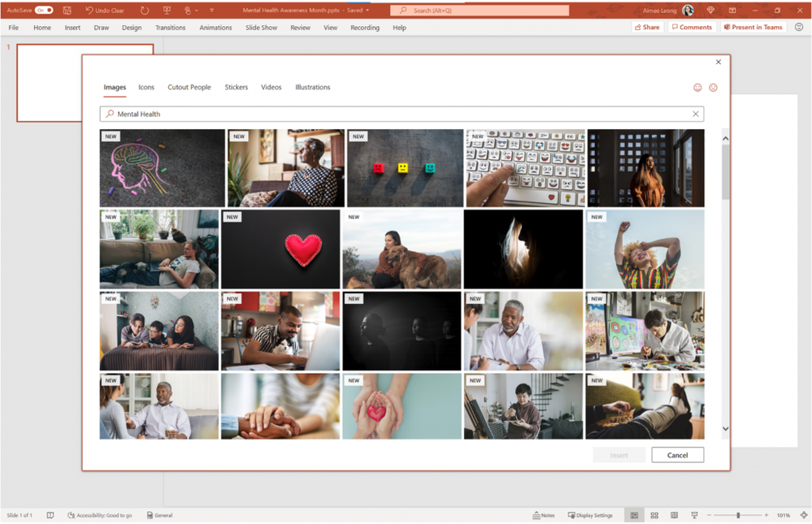
Task: Switch to the Cutout People tab
Action: pyautogui.click(x=189, y=87)
